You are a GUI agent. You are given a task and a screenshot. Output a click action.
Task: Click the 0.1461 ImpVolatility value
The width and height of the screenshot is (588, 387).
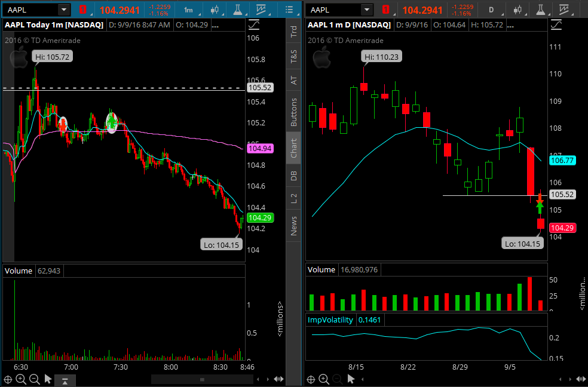[x=369, y=320]
